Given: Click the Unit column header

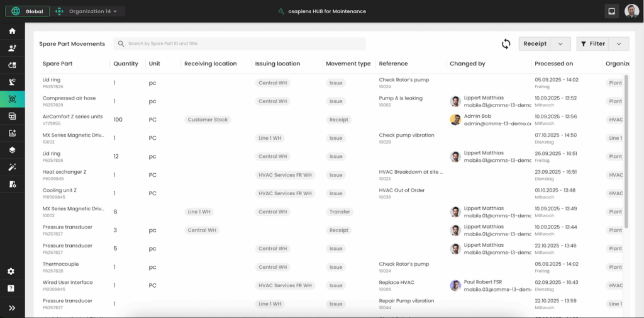Looking at the screenshot, I should tap(155, 64).
